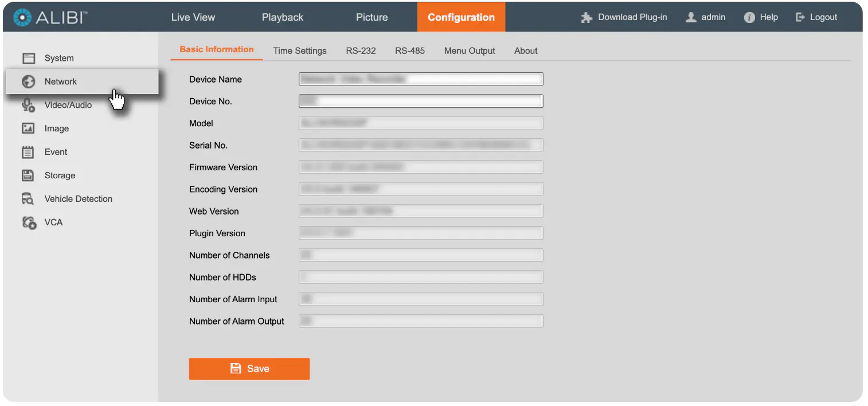Click the Video/Audio microphone icon
Viewport: 868px width, 406px height.
pyautogui.click(x=29, y=105)
